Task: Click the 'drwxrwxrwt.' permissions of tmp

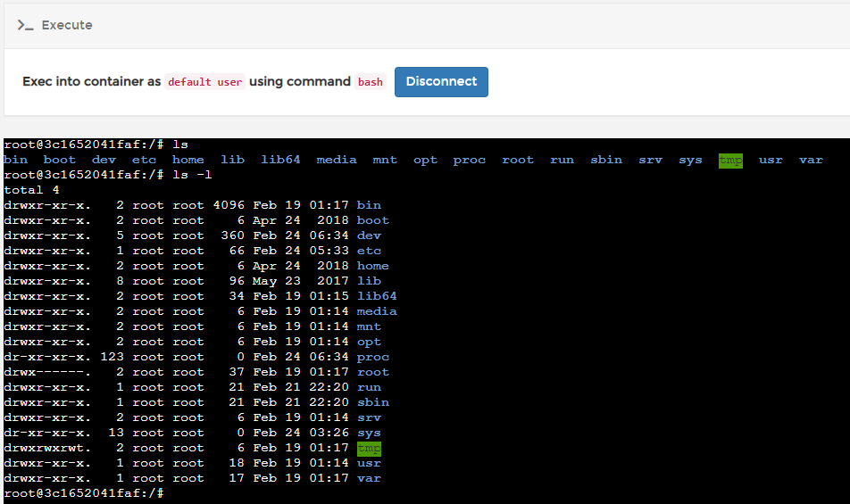Action: (47, 448)
